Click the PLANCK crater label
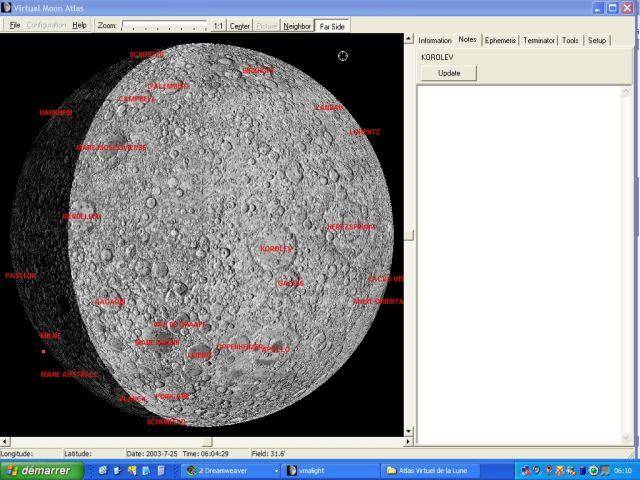 [133, 399]
